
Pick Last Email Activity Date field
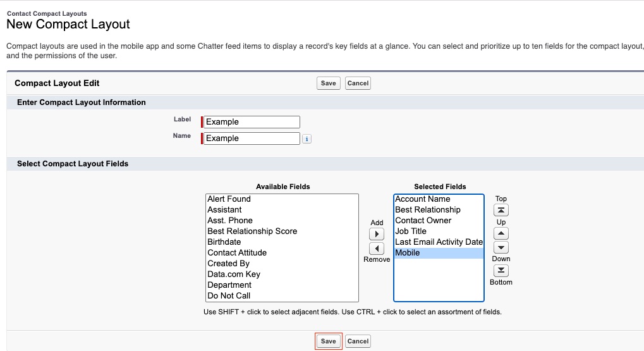[x=439, y=242]
